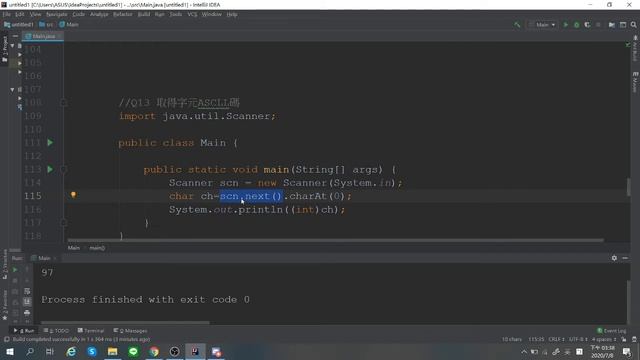Open LINE app from the taskbar

tap(133, 351)
